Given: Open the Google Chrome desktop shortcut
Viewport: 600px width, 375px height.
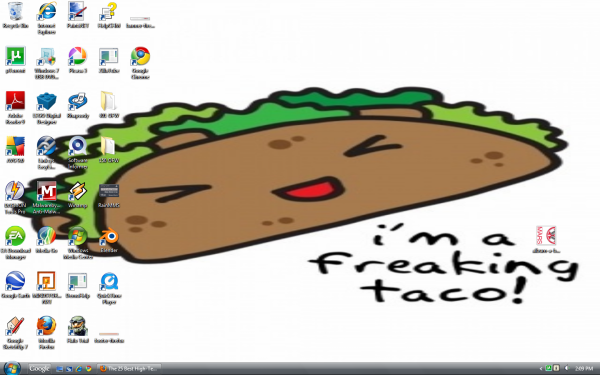Looking at the screenshot, I should tap(140, 63).
